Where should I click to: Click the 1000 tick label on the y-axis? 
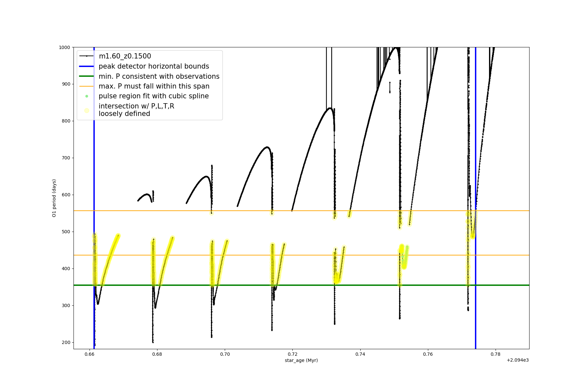[x=64, y=47]
